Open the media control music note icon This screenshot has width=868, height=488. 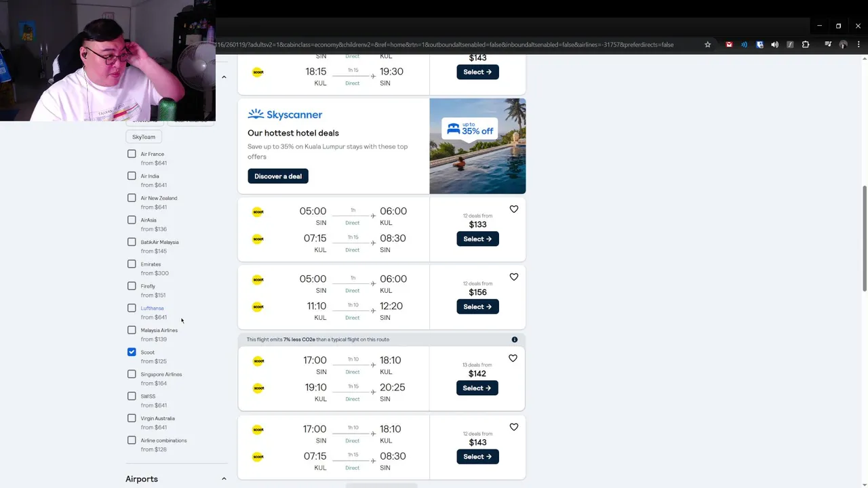[828, 45]
